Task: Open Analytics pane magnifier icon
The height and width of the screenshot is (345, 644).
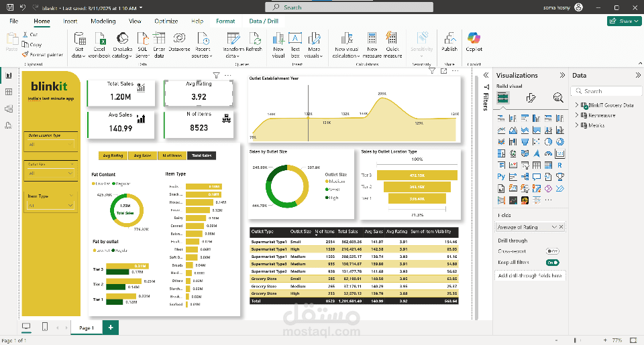Action: [557, 98]
